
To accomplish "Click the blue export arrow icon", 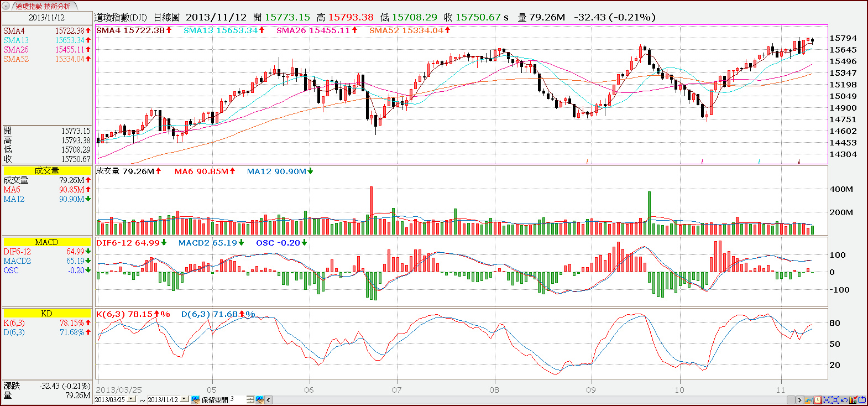I will [862, 399].
